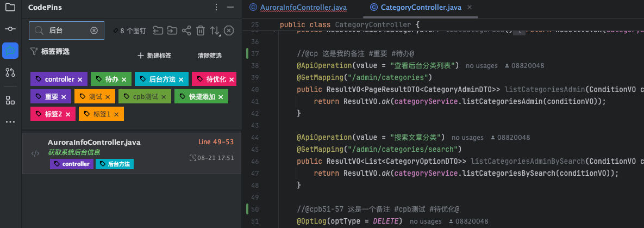Screen dimensions: 644x228
Task: Select the CodePins robot sidebar icon
Action: 10,51
